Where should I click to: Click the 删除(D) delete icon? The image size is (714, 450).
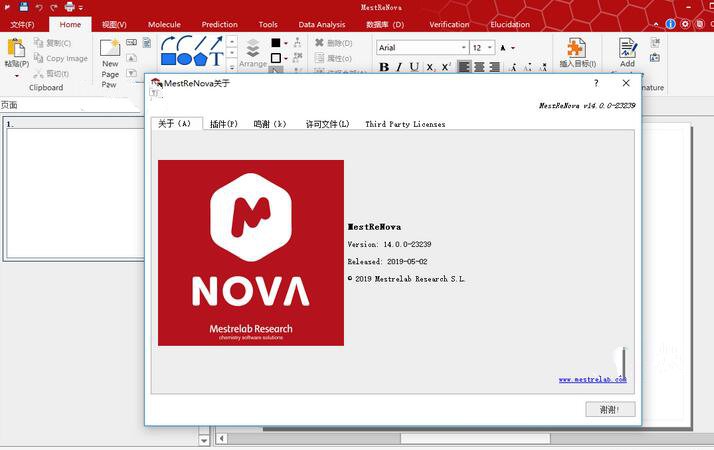point(319,43)
